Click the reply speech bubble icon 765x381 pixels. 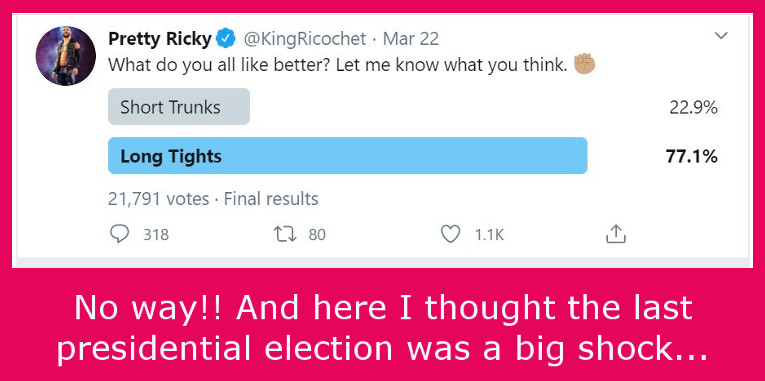click(119, 235)
